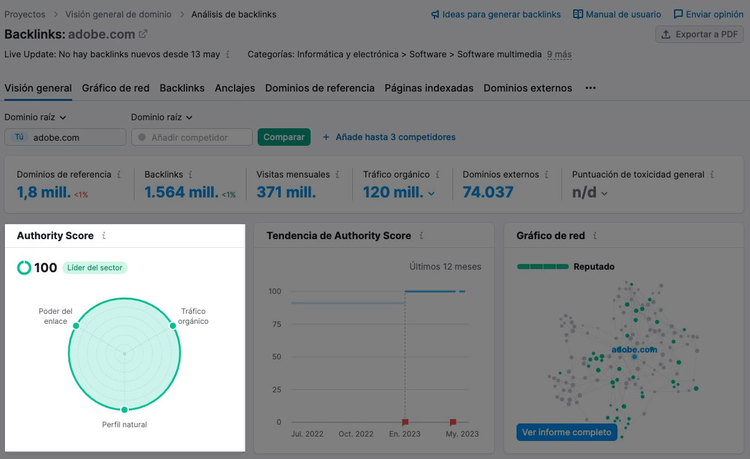
Task: Click the 1.564 mill. backlinks value
Action: 181,192
